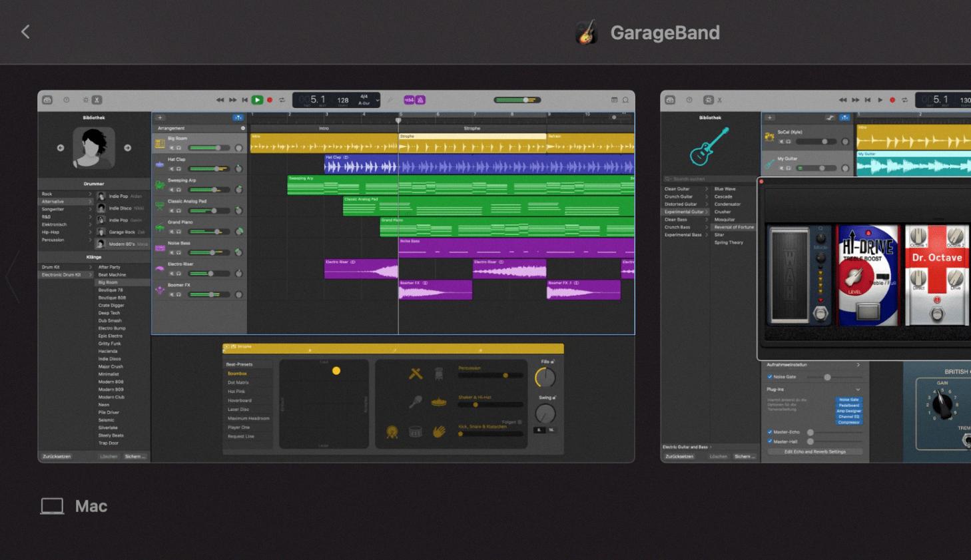971x560 pixels.
Task: Open the Library icon in first screenshot toolbar
Action: (x=47, y=100)
